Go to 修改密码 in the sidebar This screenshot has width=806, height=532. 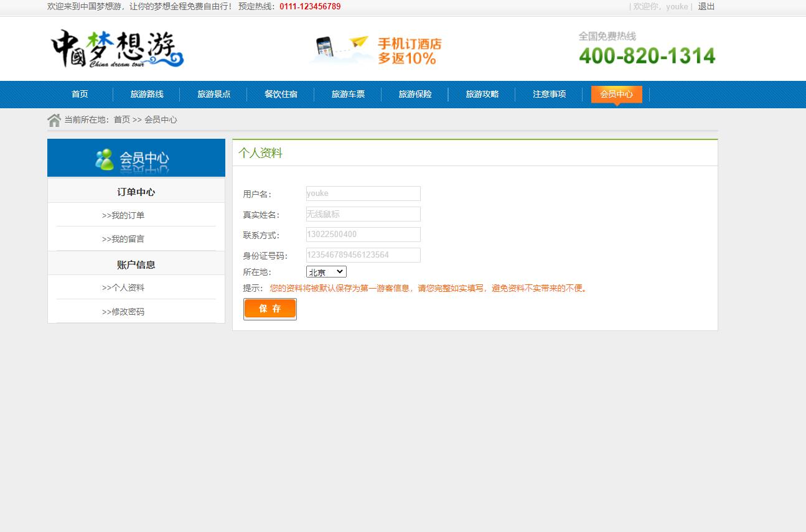(123, 312)
